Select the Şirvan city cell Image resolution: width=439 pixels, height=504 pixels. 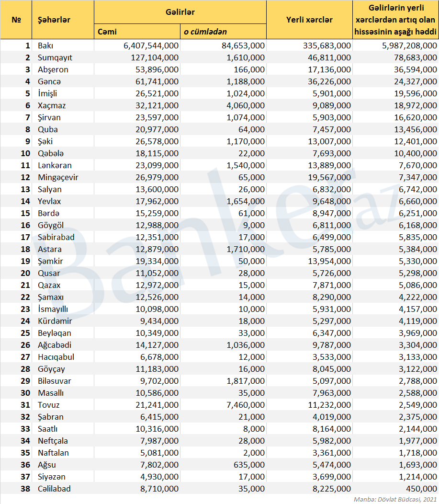[63, 117]
